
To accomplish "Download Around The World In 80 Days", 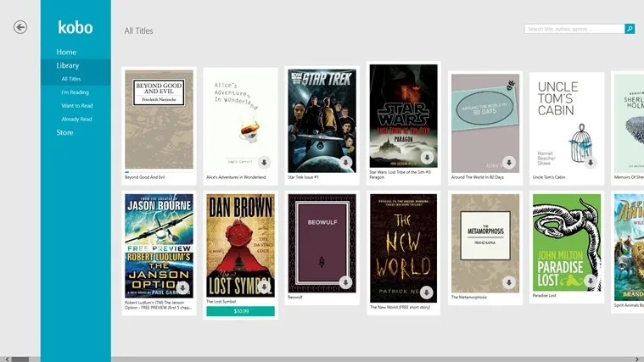I will [x=509, y=163].
